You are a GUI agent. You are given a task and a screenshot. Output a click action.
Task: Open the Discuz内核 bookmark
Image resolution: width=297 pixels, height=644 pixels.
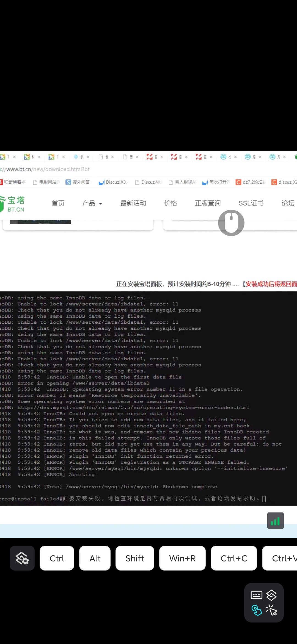click(x=148, y=182)
